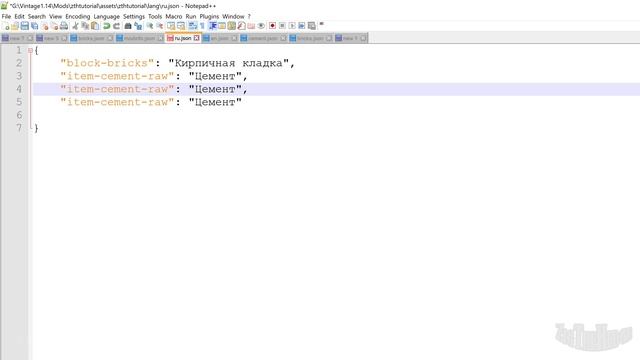The width and height of the screenshot is (640, 360).
Task: Open the Run menu
Action: click(x=191, y=16)
